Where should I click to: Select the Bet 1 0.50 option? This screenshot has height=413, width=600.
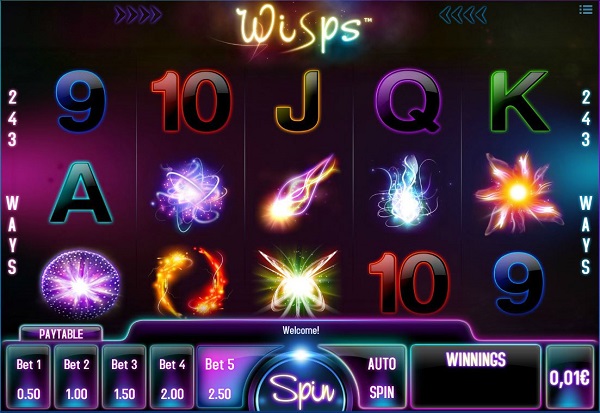click(29, 377)
